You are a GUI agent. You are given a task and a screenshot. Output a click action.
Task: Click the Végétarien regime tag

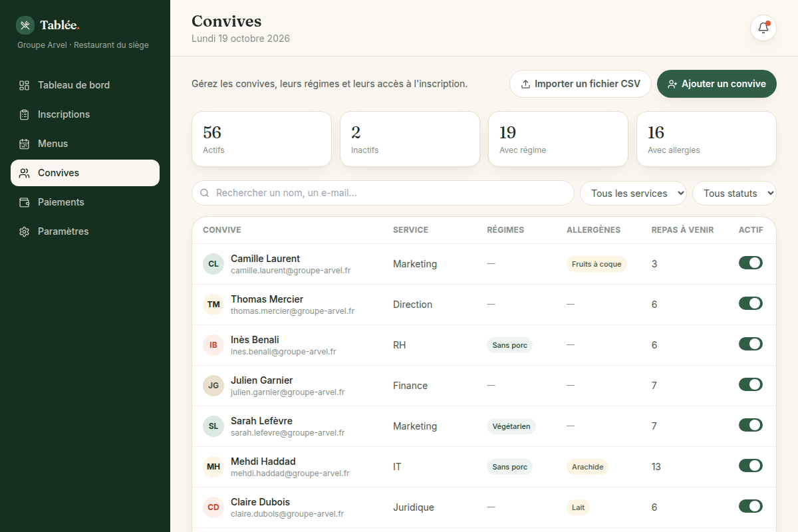click(x=511, y=426)
